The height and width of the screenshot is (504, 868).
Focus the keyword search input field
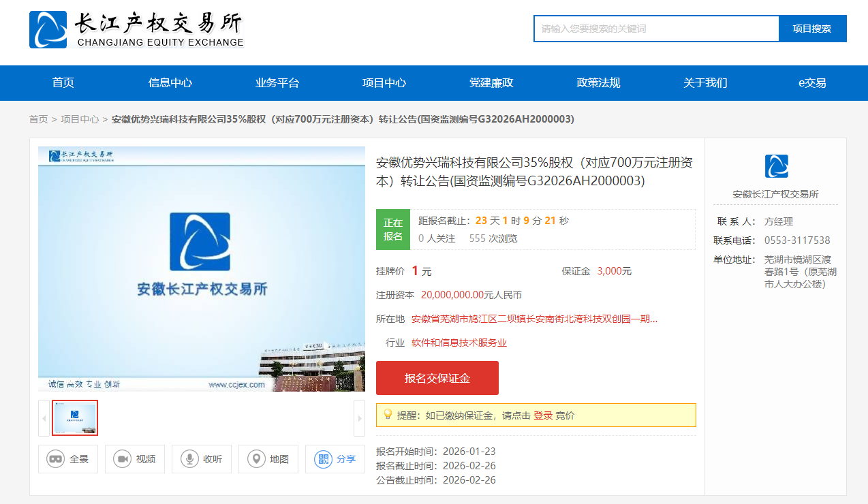[656, 29]
